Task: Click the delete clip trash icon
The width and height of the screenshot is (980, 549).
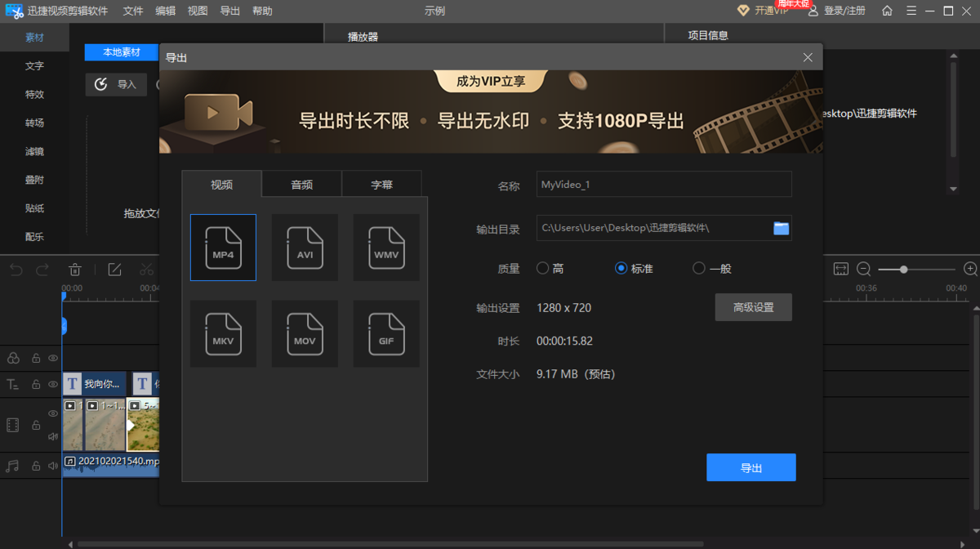Action: [74, 269]
